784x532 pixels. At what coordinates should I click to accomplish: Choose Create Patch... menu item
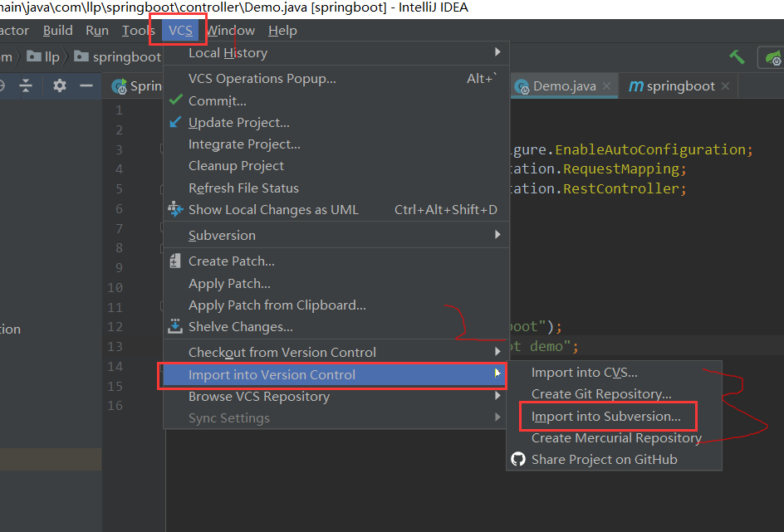(336, 261)
